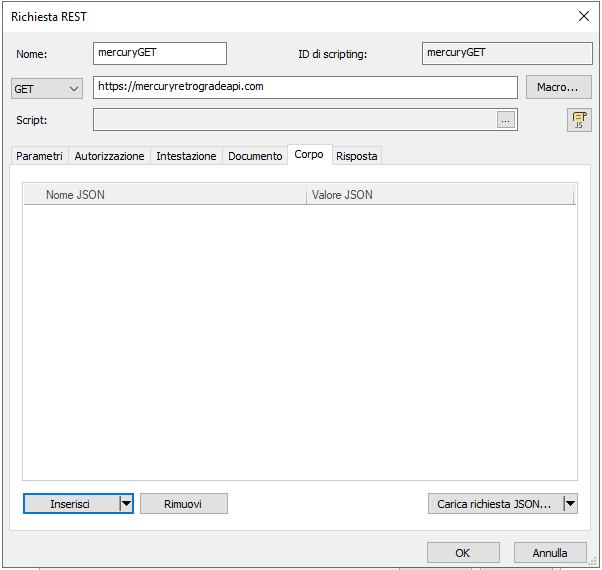Go to the Documento tab
Screen dimensions: 602x570
[x=255, y=157]
